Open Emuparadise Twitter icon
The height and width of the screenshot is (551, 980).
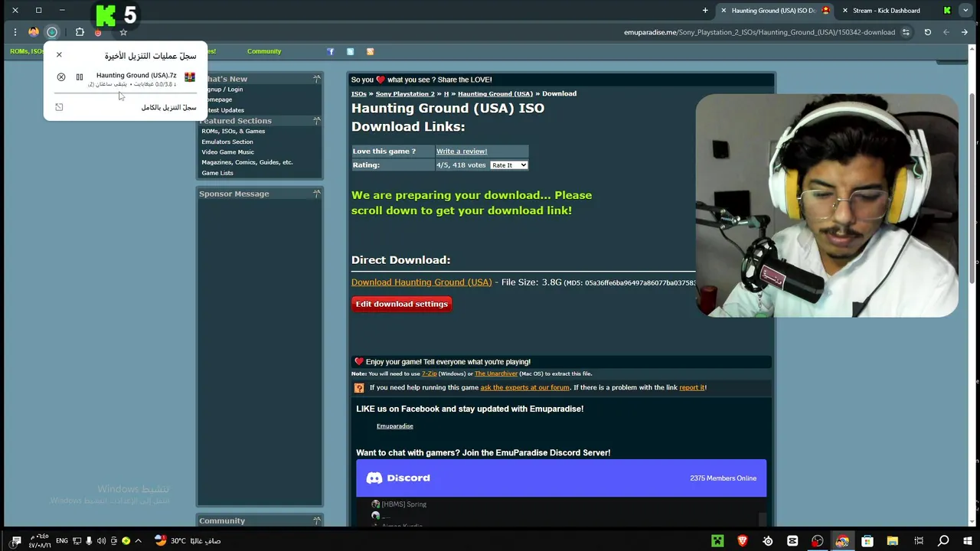coord(351,51)
